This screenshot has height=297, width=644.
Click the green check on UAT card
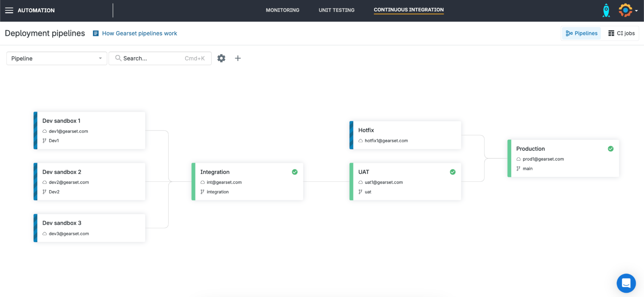452,172
